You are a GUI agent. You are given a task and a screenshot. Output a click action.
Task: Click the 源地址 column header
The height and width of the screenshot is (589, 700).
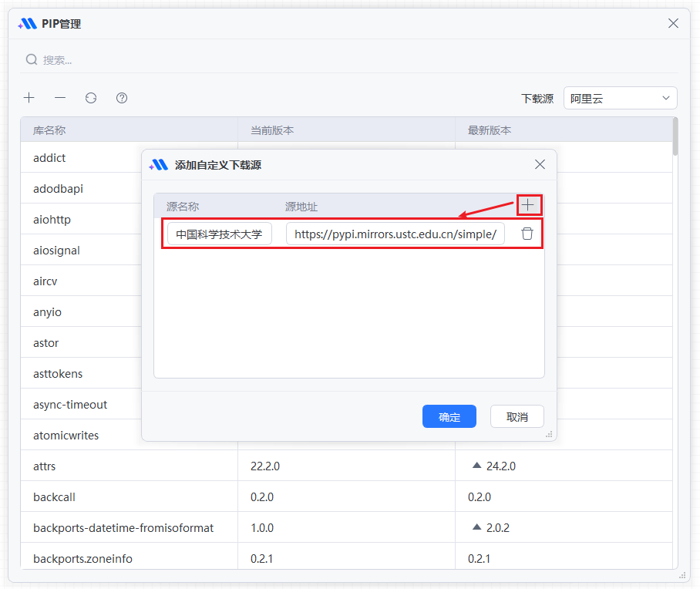tap(301, 207)
